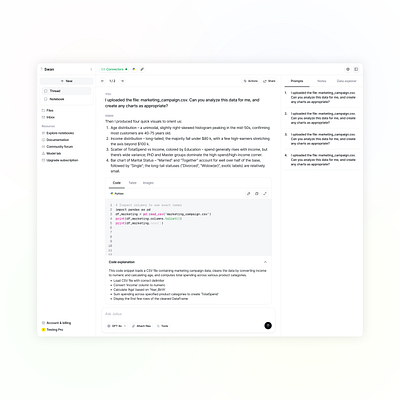Click the New button in sidebar
The width and height of the screenshot is (400, 400).
67,81
